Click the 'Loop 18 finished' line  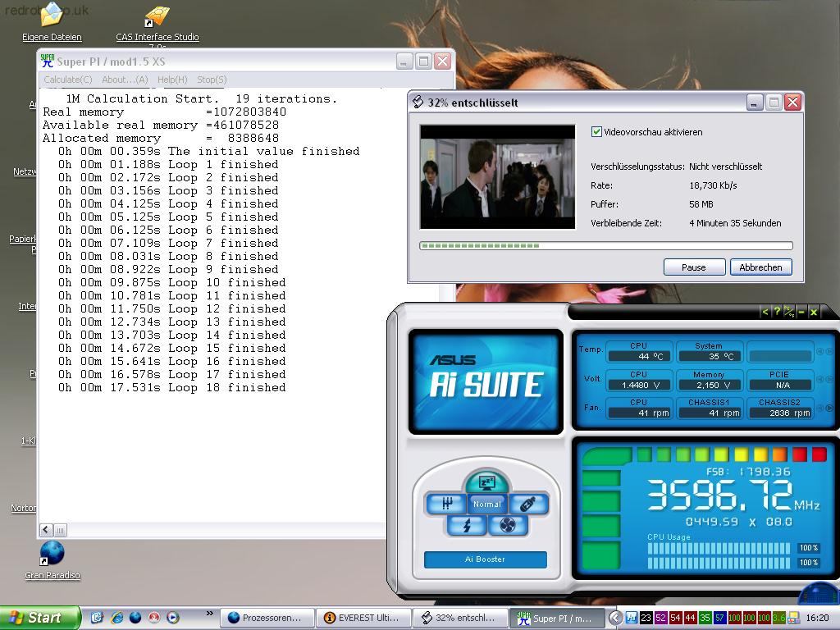(x=172, y=387)
